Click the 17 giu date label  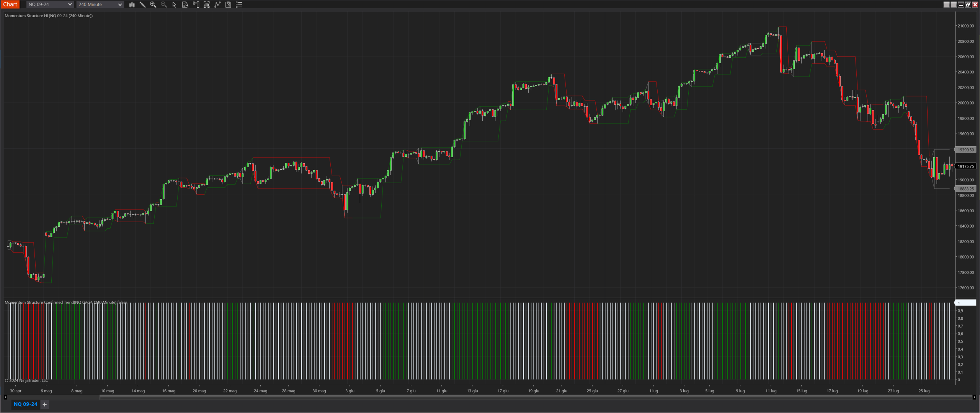(503, 391)
